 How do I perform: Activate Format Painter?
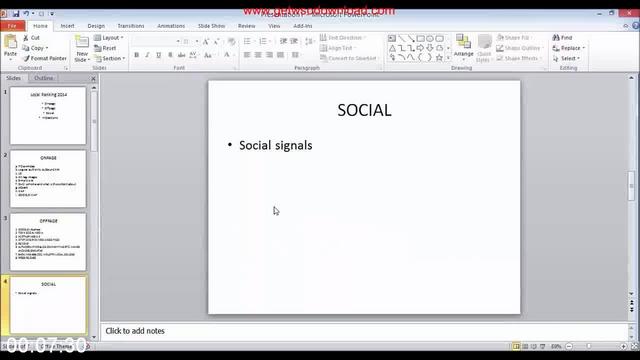click(45, 58)
